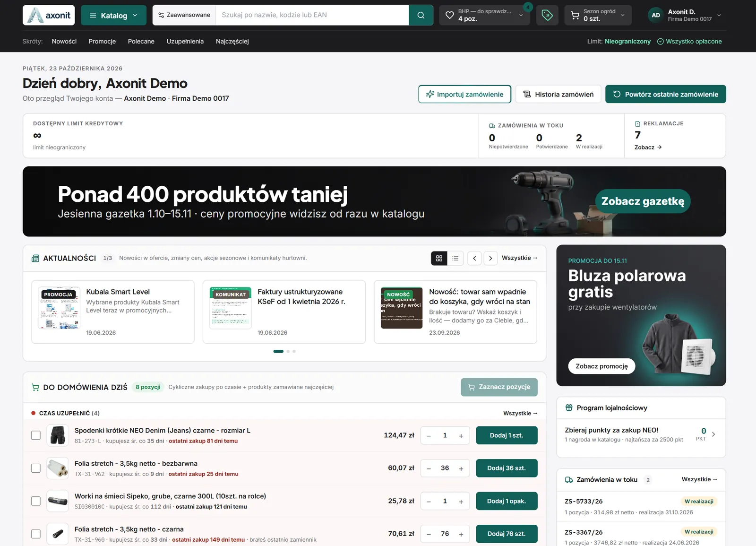Go to previous news page arrow

(474, 258)
